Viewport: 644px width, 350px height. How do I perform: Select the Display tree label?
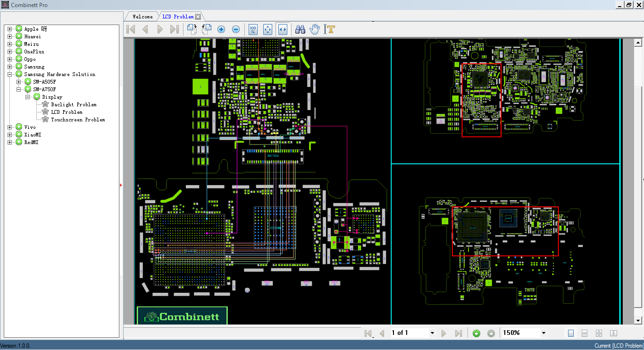click(x=52, y=97)
